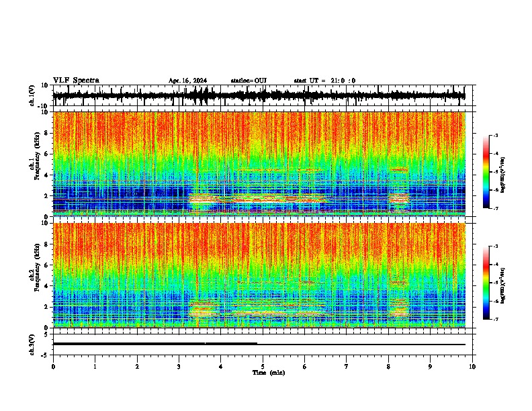532x411 pixels.
Task: Click the ch.1 spectrogram color bar
Action: [486, 172]
